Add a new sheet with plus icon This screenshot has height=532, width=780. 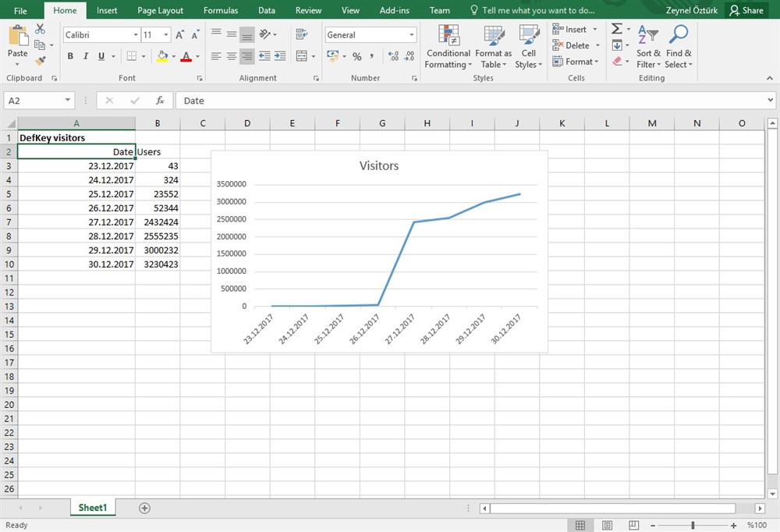[144, 508]
